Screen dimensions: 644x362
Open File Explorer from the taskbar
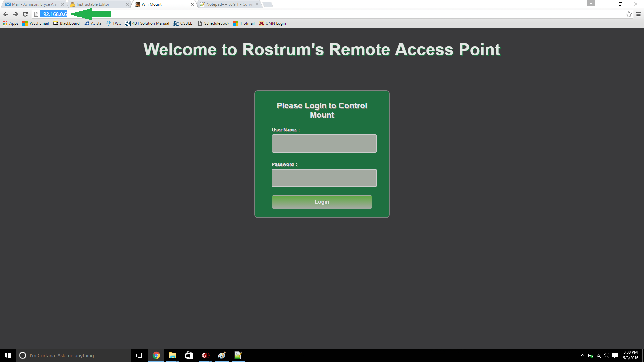pos(173,355)
